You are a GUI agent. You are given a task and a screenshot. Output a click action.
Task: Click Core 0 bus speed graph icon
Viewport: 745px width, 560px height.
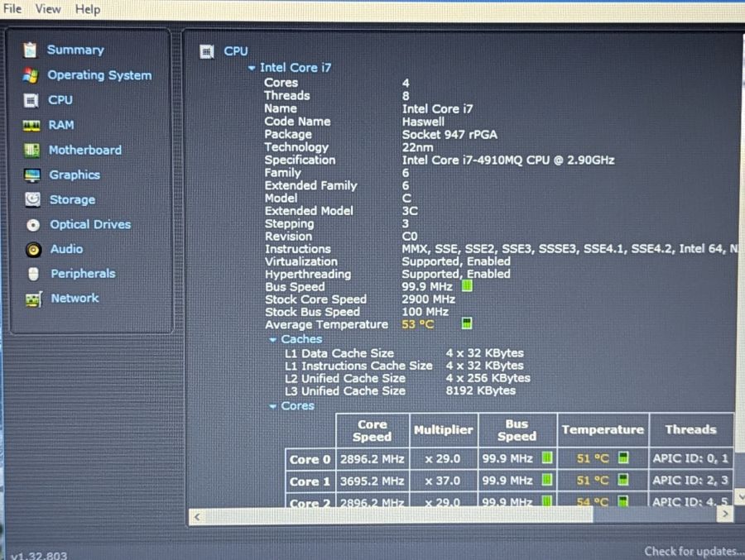[x=547, y=458]
